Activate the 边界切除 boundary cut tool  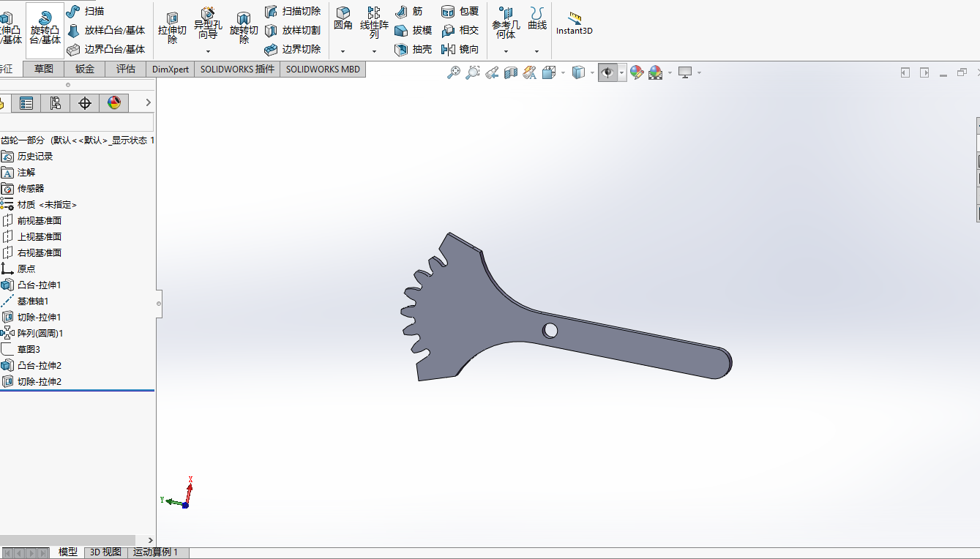coord(293,49)
